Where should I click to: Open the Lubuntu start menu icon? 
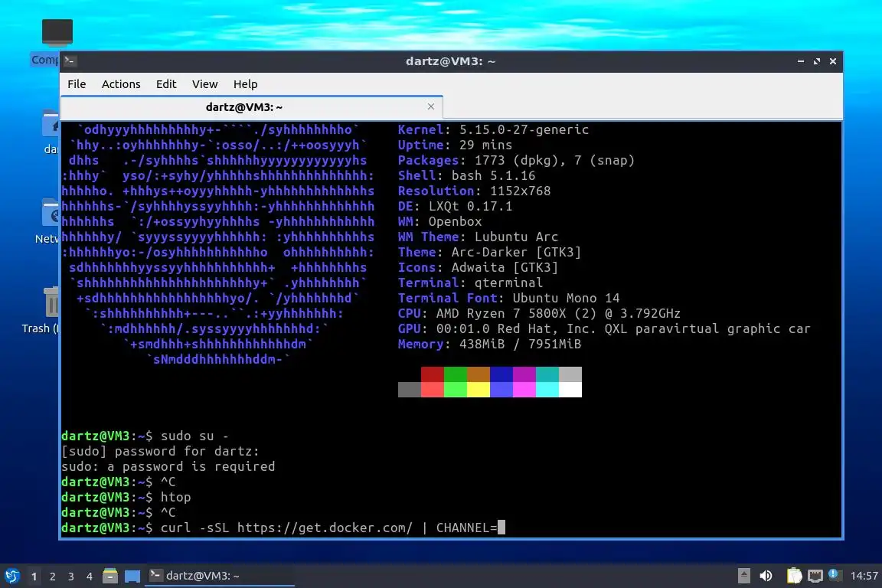[x=11, y=576]
